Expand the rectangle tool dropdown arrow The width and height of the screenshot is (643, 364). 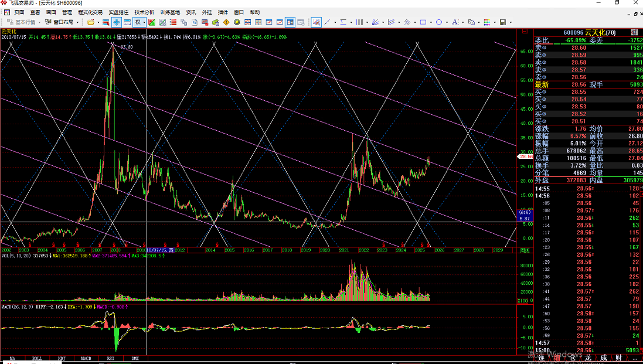pyautogui.click(x=431, y=22)
